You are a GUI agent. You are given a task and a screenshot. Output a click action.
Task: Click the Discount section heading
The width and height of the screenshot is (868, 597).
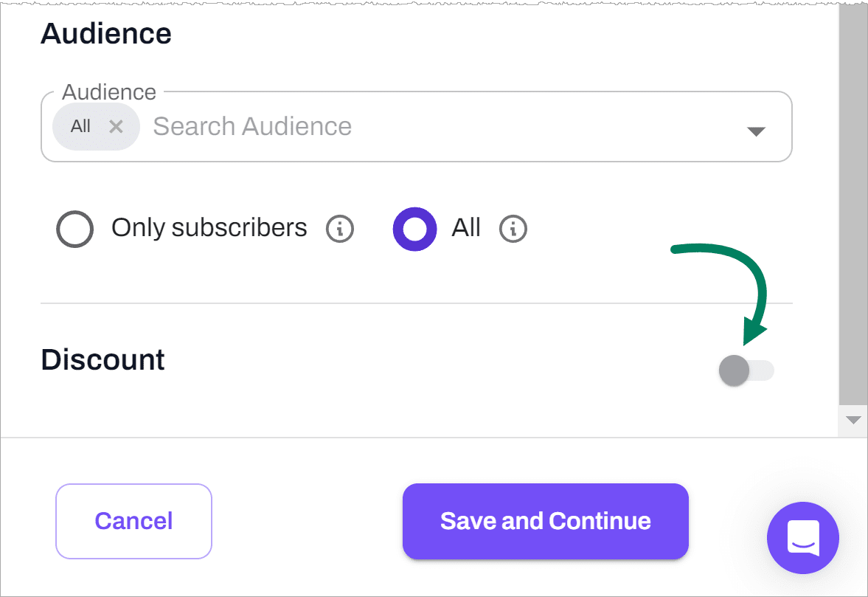click(103, 360)
